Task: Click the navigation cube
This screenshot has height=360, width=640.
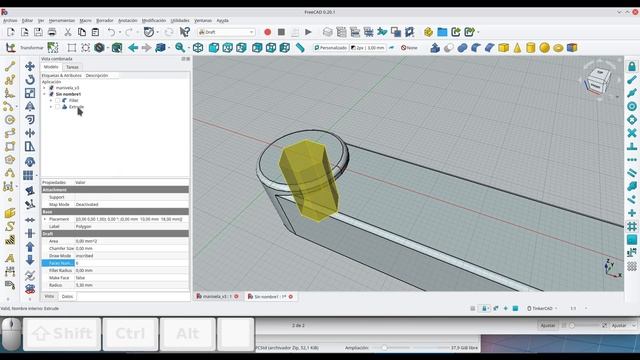Action: pos(599,80)
